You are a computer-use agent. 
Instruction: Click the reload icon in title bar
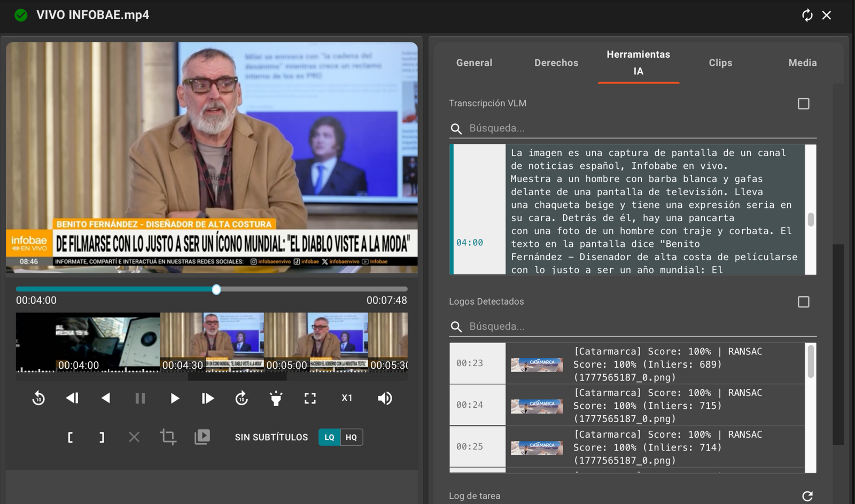pyautogui.click(x=807, y=15)
